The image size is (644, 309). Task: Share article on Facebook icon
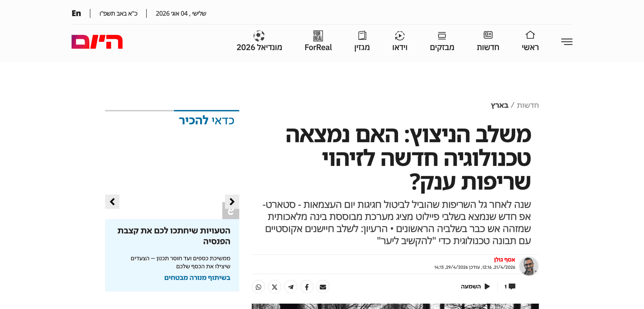(x=307, y=287)
